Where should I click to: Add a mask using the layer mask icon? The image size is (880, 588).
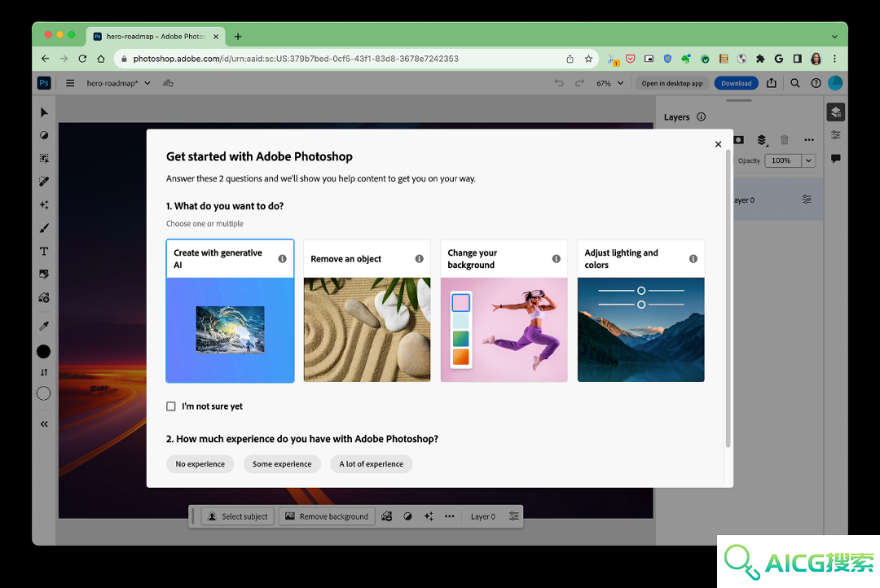[738, 140]
